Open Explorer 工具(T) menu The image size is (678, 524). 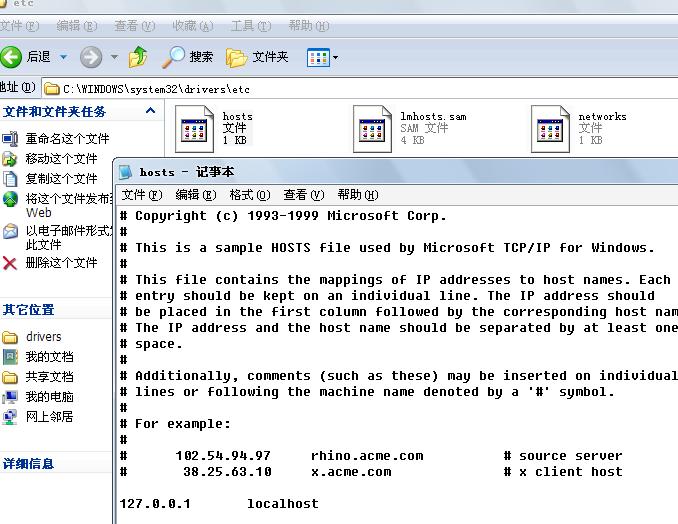(251, 26)
